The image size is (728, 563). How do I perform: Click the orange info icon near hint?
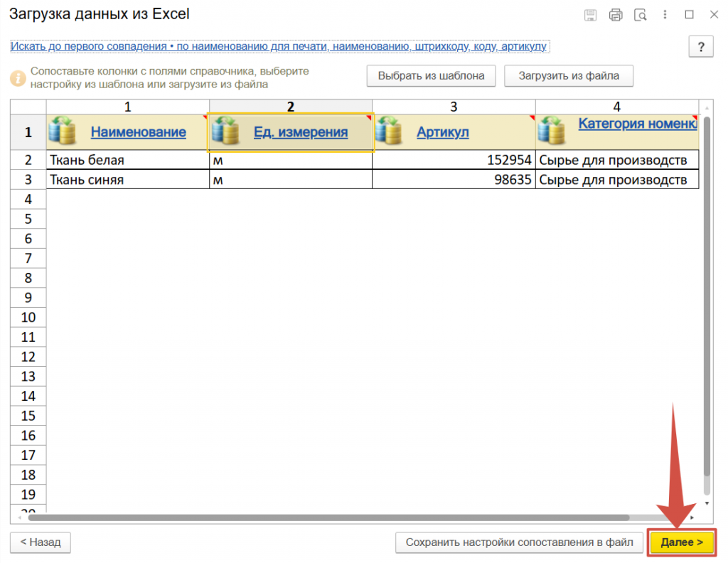click(x=18, y=77)
